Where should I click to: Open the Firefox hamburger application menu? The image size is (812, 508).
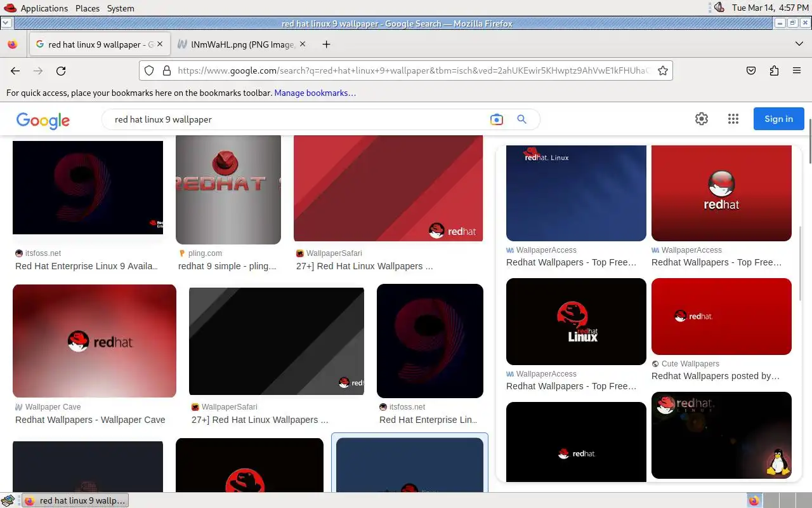click(x=797, y=71)
